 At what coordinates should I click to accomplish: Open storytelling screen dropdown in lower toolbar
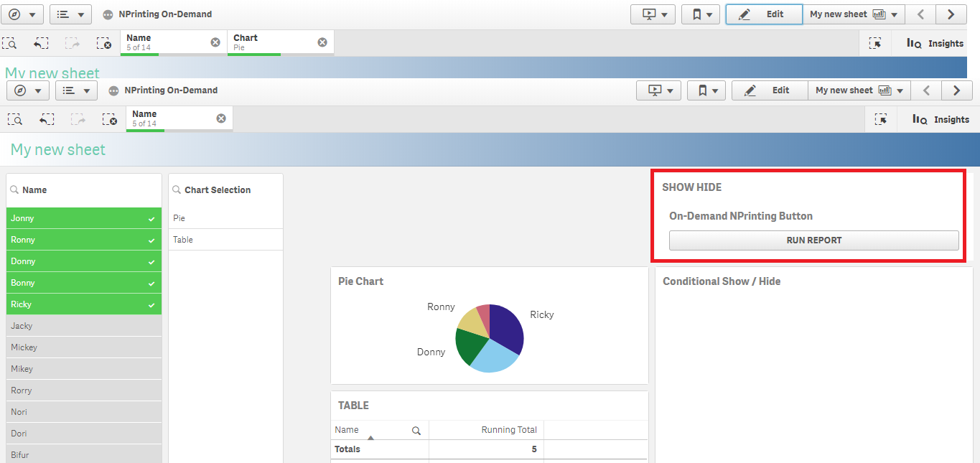coord(658,90)
